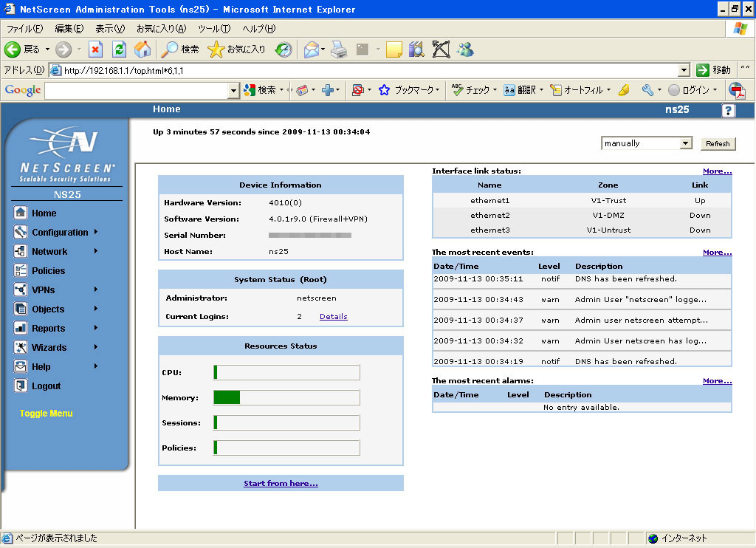Click the Network icon in sidebar

coord(20,251)
